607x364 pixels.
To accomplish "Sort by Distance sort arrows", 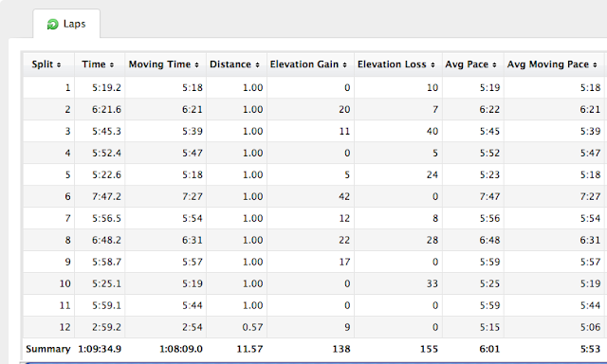I will [257, 65].
